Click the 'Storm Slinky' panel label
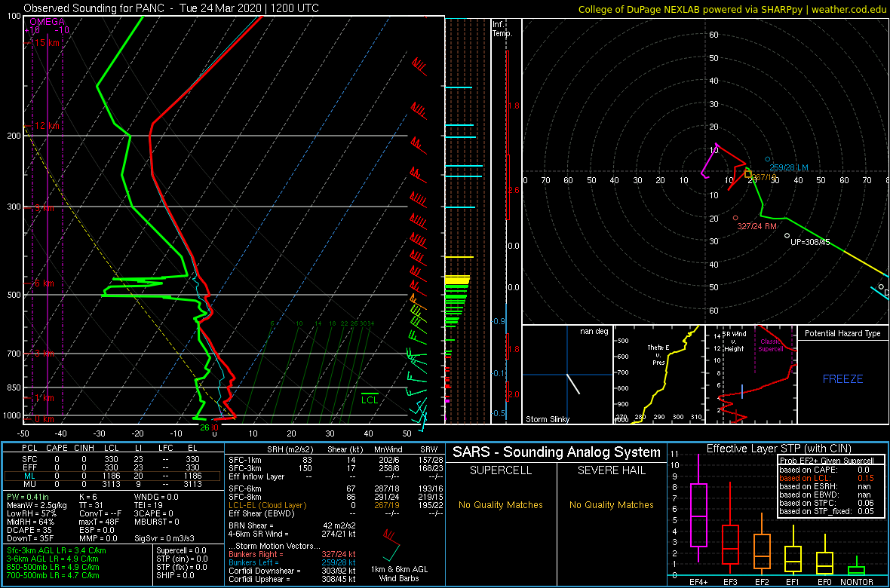Image resolution: width=890 pixels, height=588 pixels. tap(548, 419)
